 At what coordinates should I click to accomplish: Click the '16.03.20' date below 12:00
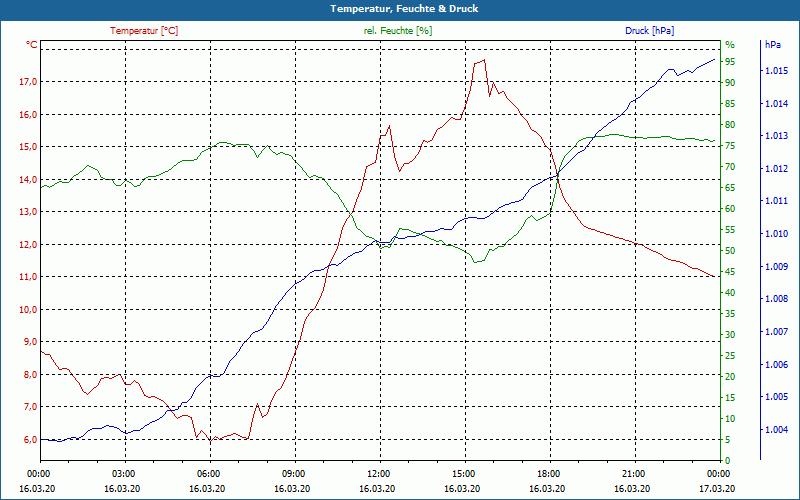[x=377, y=488]
